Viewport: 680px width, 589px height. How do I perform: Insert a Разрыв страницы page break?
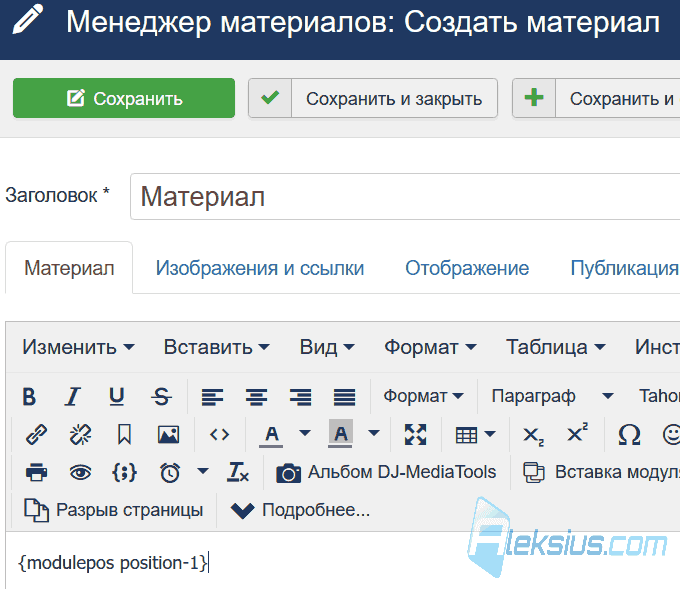click(114, 510)
